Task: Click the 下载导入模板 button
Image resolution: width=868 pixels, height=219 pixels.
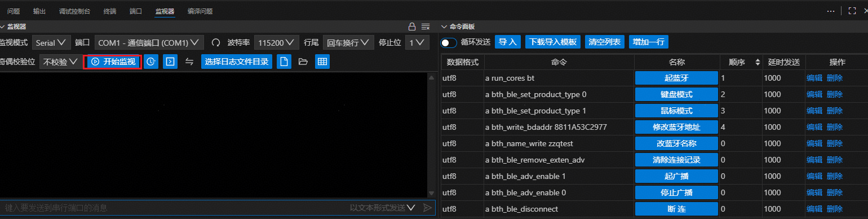Action: tap(553, 42)
